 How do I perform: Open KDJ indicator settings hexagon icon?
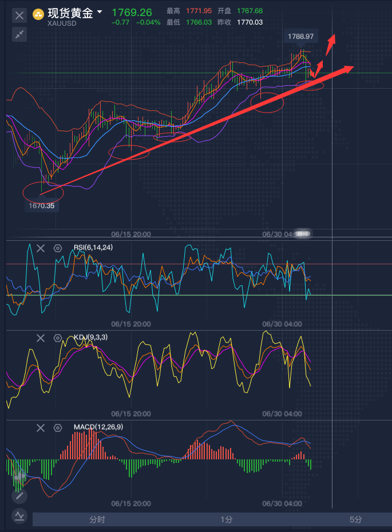[x=58, y=338]
